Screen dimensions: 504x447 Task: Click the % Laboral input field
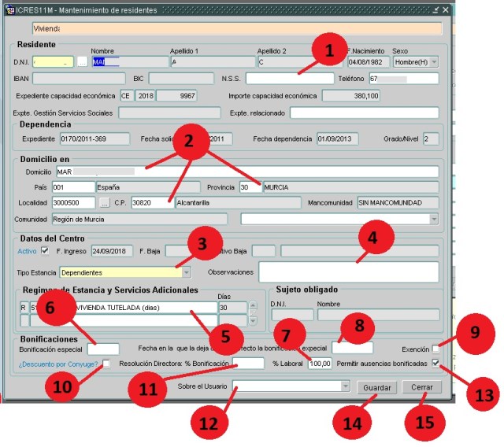point(320,364)
